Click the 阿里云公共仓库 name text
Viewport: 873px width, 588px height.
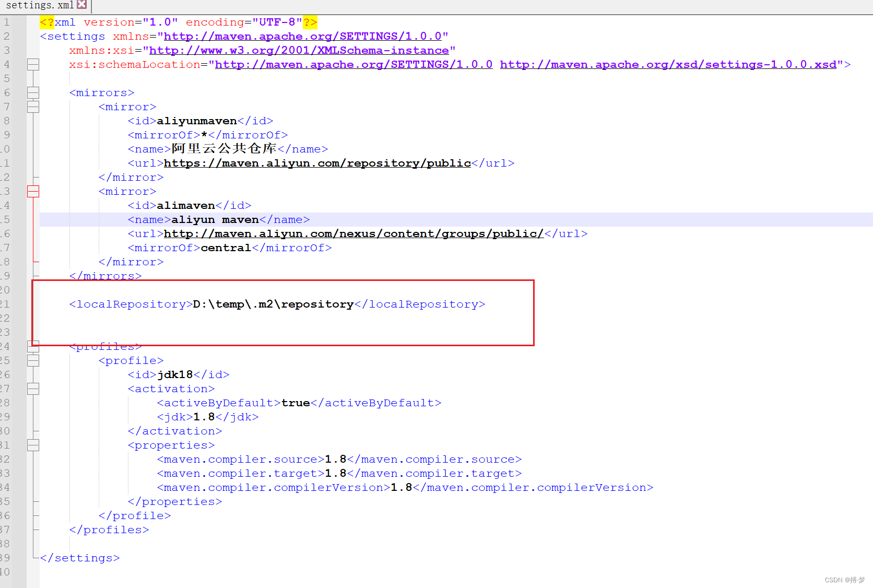(224, 149)
